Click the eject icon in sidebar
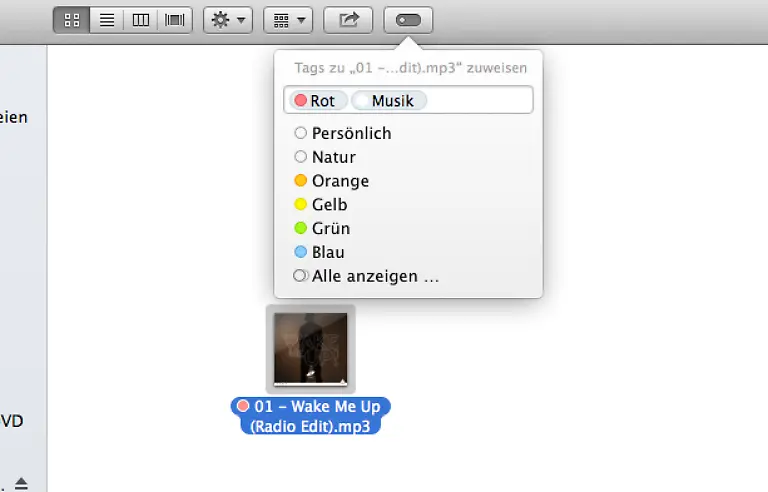The width and height of the screenshot is (768, 492). click(x=21, y=483)
